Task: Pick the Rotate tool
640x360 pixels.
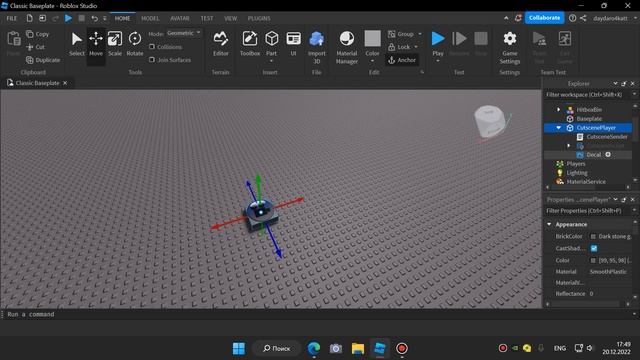Action: [x=135, y=44]
